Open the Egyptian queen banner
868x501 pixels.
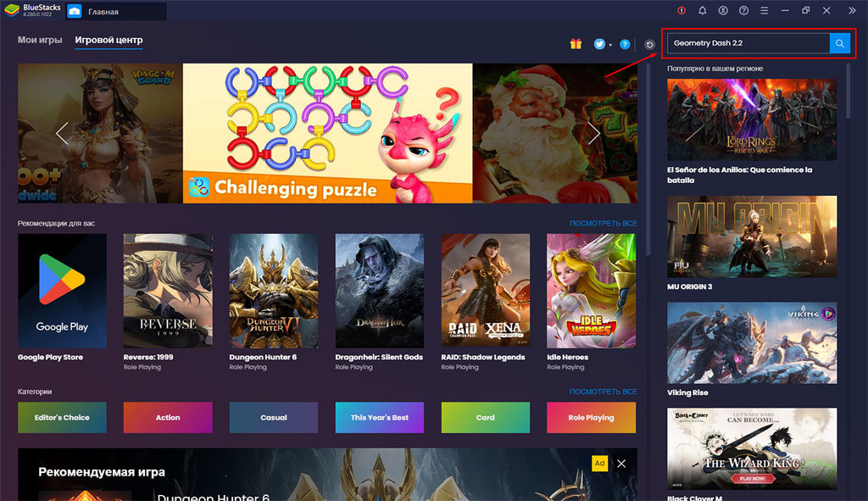(x=100, y=133)
